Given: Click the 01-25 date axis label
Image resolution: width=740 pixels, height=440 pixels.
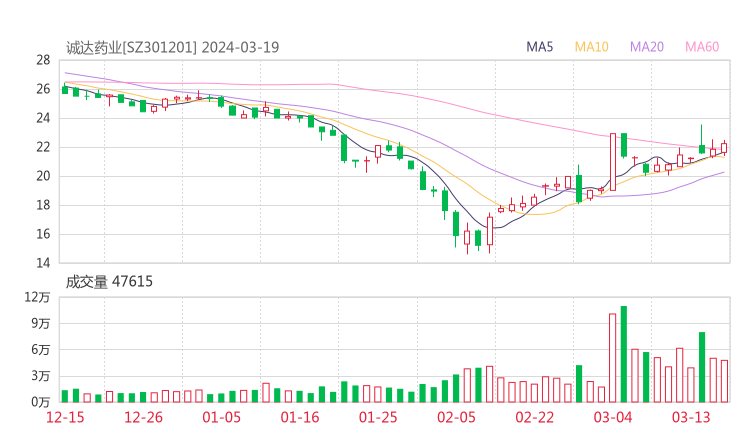Looking at the screenshot, I should pyautogui.click(x=378, y=417).
